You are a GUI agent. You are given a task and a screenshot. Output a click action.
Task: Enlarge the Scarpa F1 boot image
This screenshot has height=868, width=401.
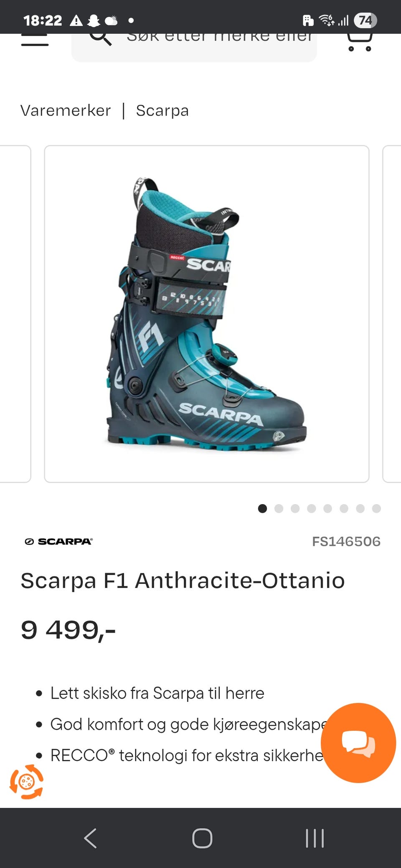coord(207,314)
